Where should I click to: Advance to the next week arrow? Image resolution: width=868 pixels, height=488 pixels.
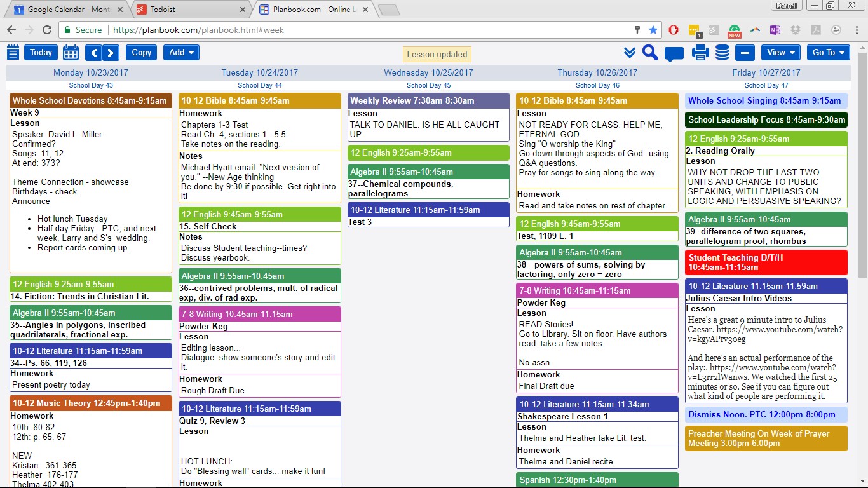111,53
